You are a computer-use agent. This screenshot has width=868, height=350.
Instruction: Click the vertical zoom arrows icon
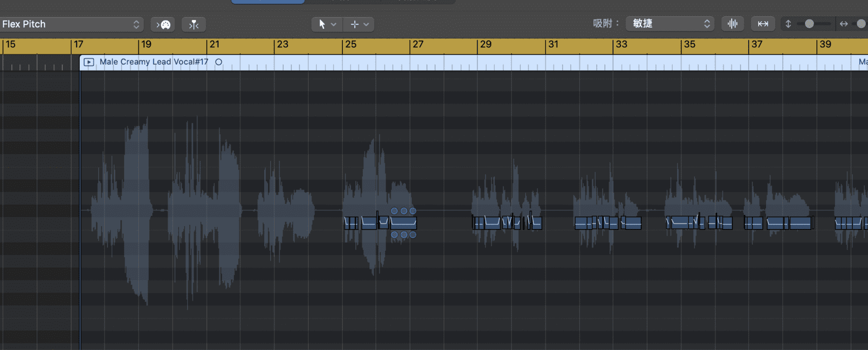point(788,24)
